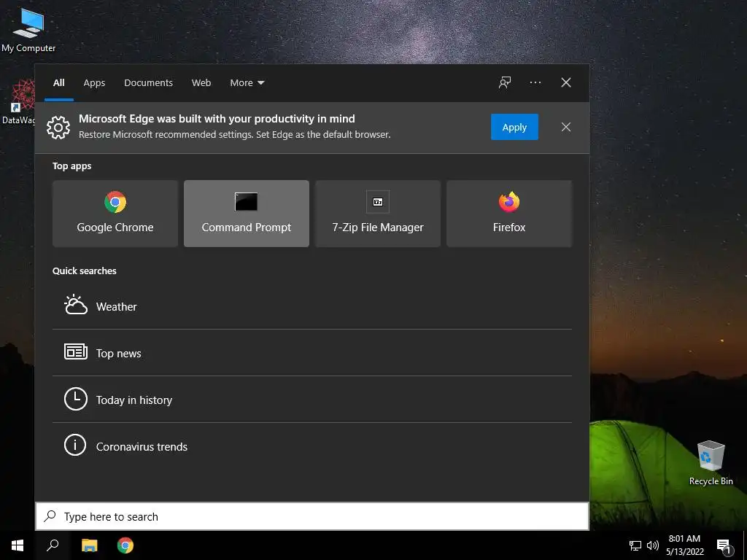
Task: Close the search panel
Action: click(565, 82)
